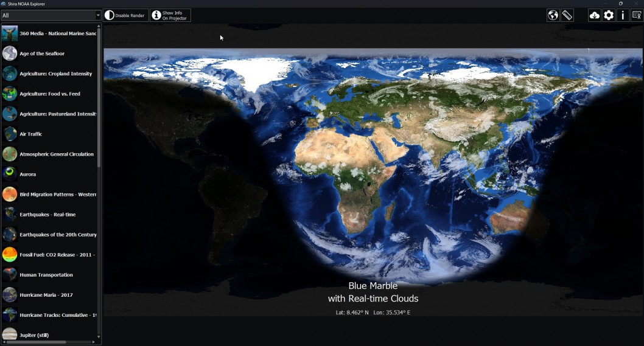Choose Hurricane Maria - 2017 dataset
The image size is (644, 346).
tap(46, 295)
